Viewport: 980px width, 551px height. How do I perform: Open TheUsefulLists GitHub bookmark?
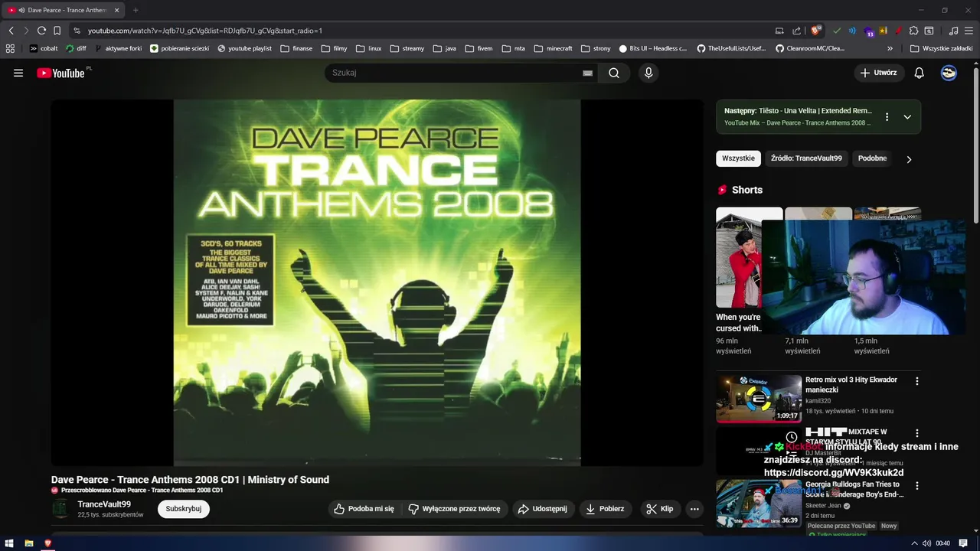point(731,48)
